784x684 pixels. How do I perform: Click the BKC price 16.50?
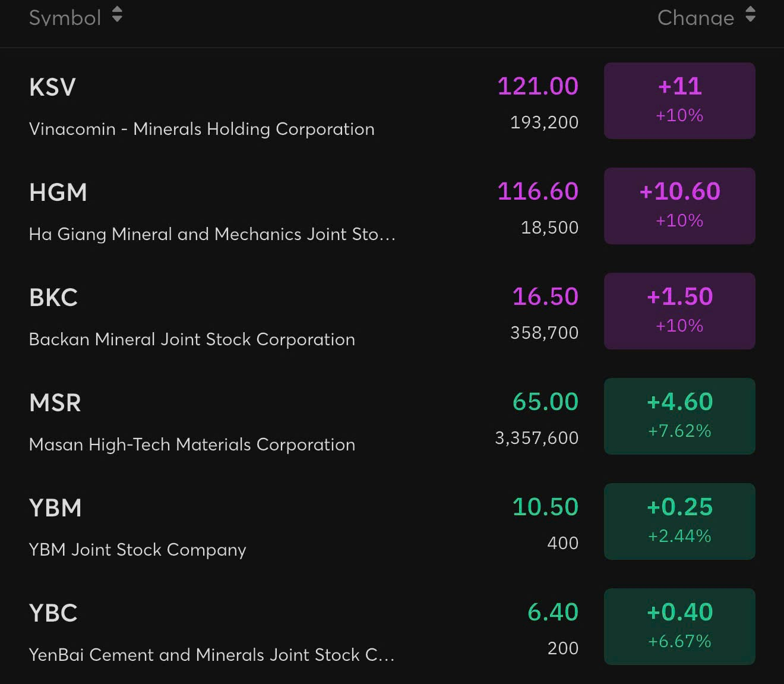(x=545, y=297)
